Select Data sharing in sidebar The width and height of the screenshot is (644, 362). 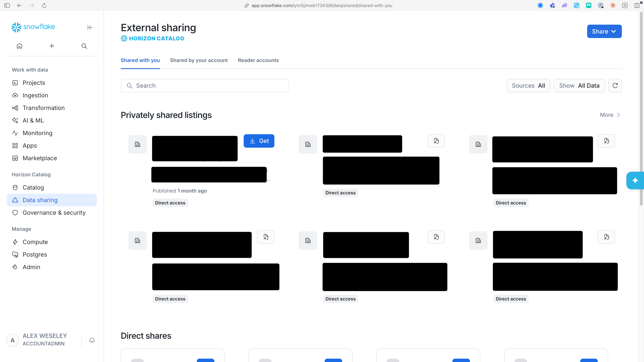click(52, 200)
